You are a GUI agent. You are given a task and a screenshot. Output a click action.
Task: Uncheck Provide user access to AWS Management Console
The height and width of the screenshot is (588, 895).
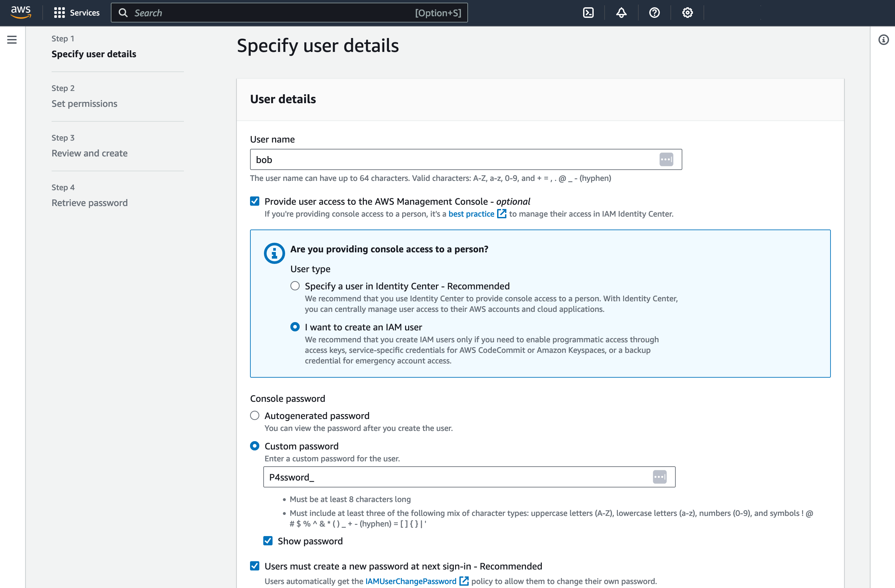pos(255,201)
